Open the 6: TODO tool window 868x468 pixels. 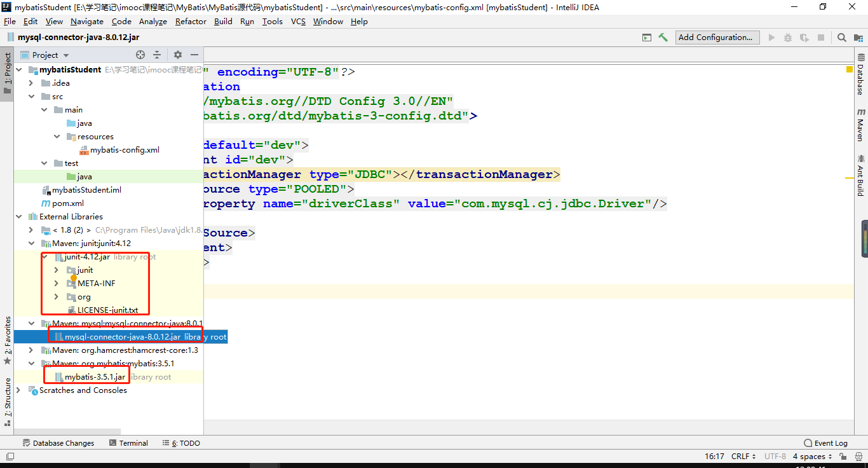pos(180,443)
